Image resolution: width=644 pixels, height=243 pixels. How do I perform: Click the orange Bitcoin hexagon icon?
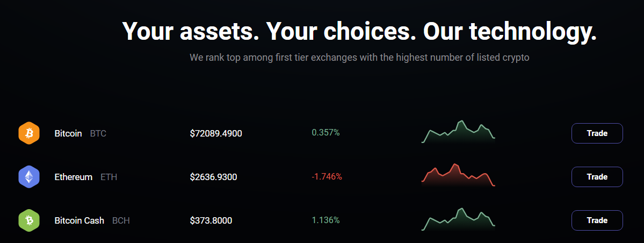(29, 133)
